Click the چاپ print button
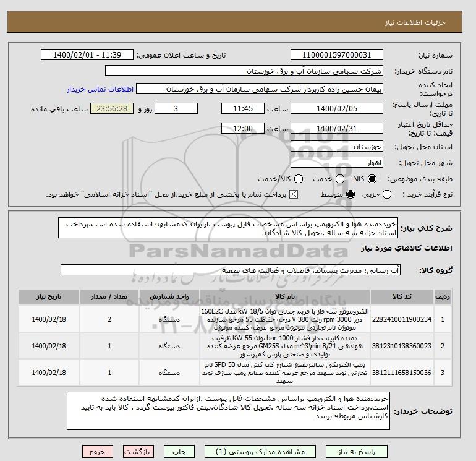 [179, 452]
